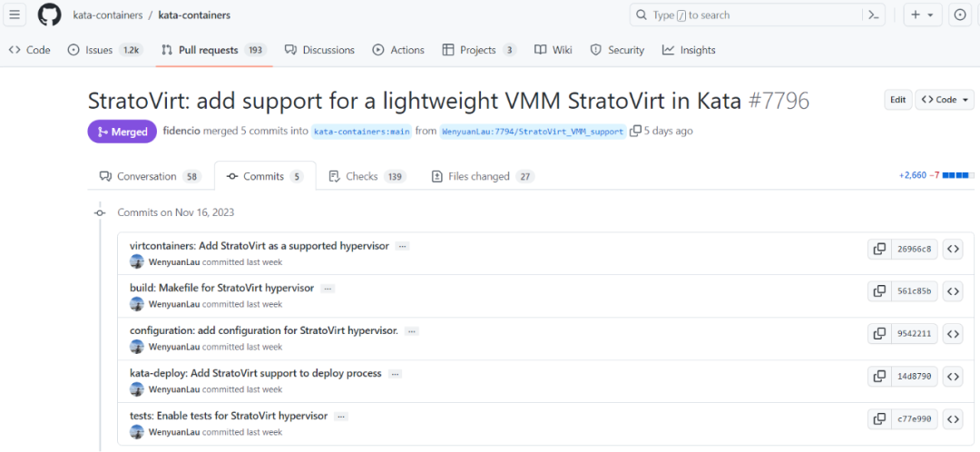Open the Code dropdown button
980x452 pixels.
945,100
